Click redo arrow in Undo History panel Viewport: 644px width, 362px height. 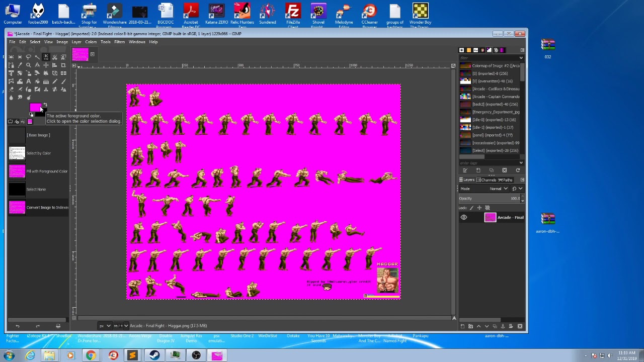pos(37,326)
